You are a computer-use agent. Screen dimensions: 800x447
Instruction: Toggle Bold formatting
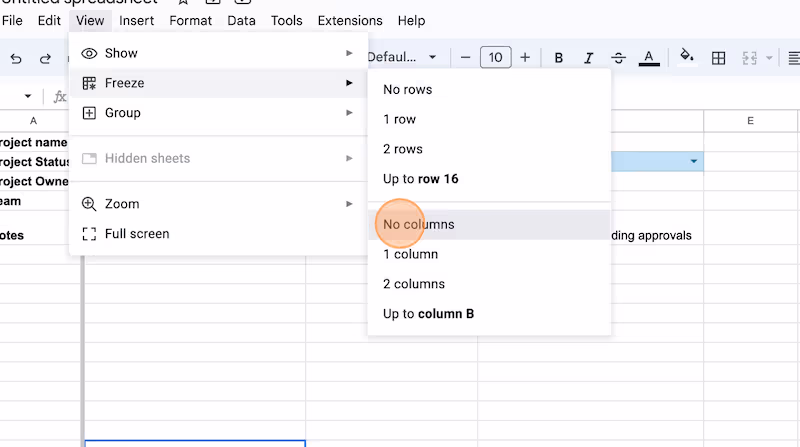[559, 58]
